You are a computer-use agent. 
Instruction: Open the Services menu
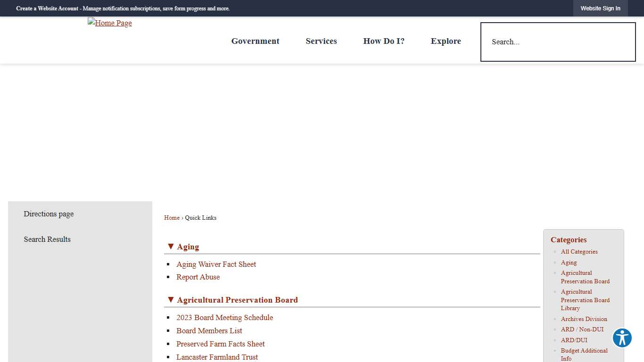(321, 41)
